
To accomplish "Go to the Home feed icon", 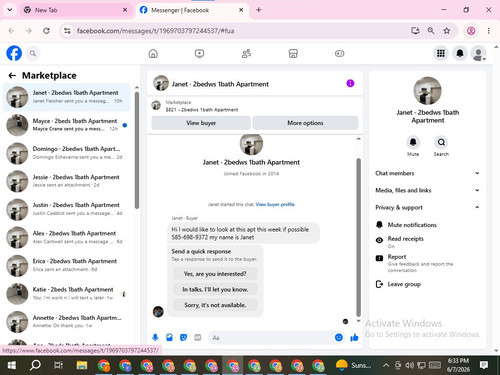I will [x=153, y=53].
